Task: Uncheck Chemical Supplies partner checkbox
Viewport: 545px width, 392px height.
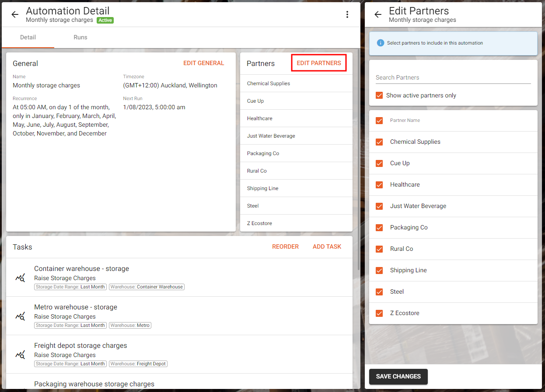Action: [379, 142]
